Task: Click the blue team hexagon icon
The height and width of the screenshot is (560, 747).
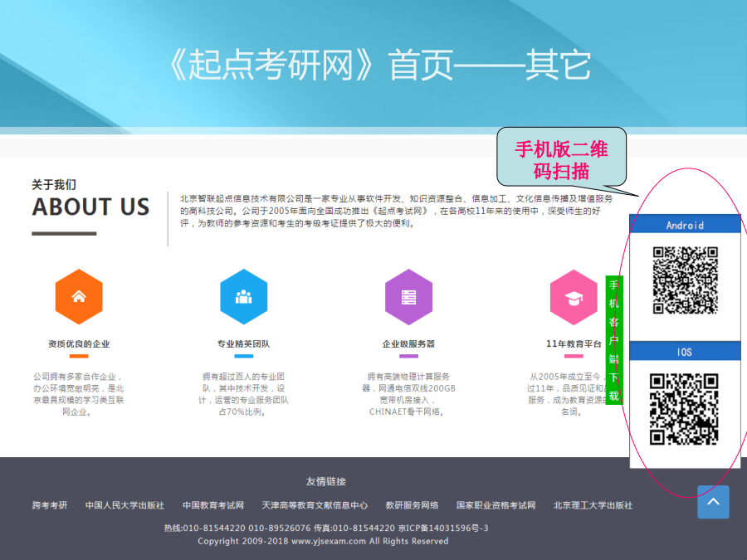Action: pos(243,297)
